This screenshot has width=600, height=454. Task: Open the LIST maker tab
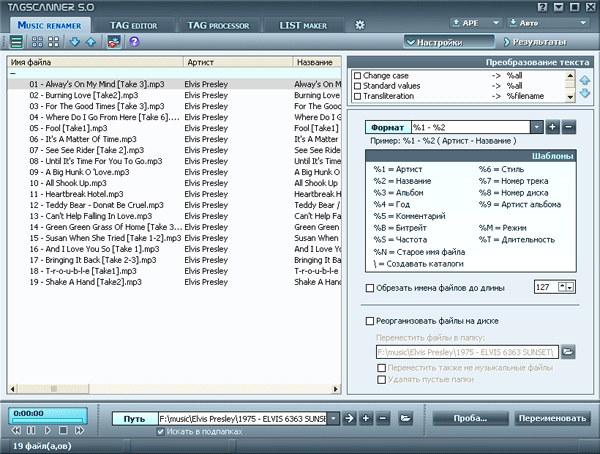pyautogui.click(x=305, y=23)
